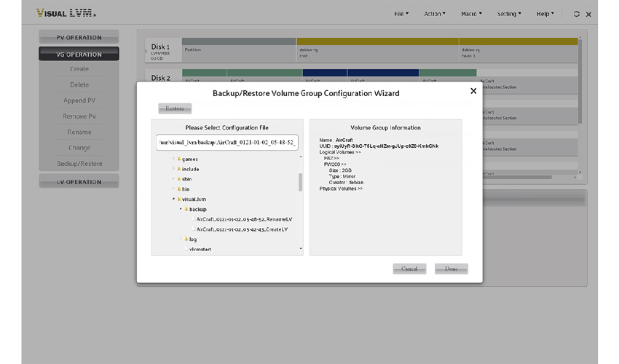
Task: Expand the bin folder node
Action: pyautogui.click(x=173, y=189)
